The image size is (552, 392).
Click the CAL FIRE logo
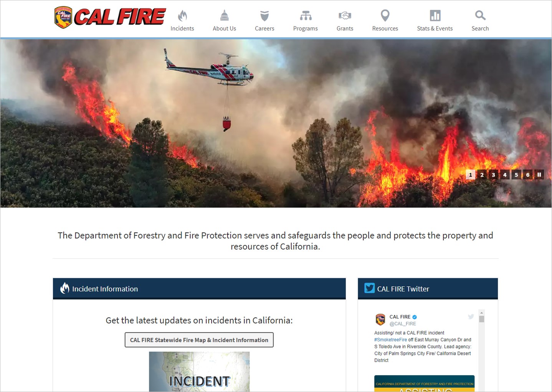110,17
